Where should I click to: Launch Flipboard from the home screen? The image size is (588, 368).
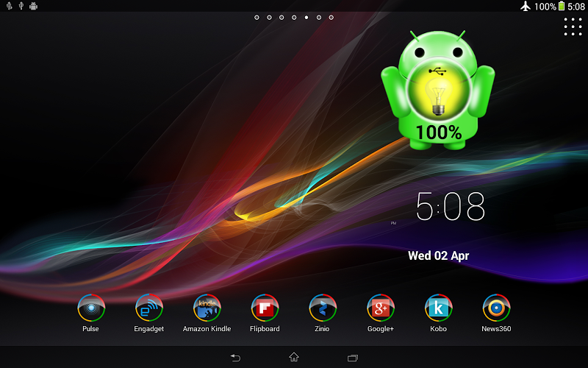(265, 308)
